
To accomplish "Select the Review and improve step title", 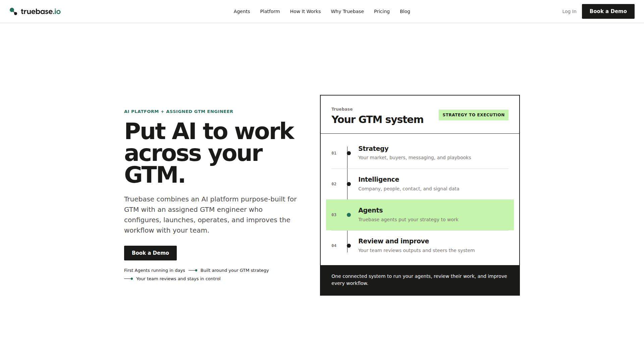I will click(x=394, y=241).
